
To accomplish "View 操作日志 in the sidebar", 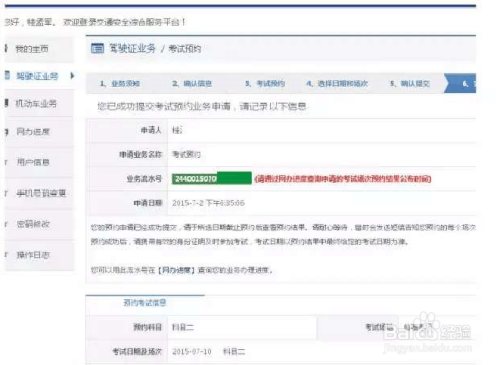I will click(x=33, y=255).
